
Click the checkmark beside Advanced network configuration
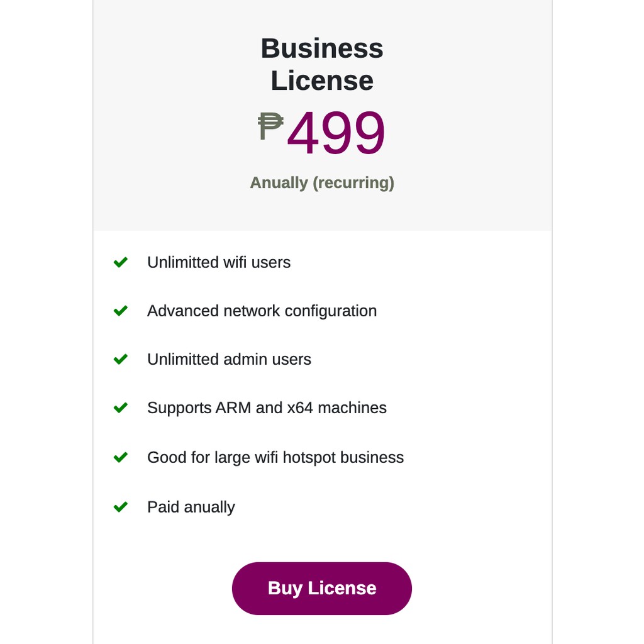[120, 311]
